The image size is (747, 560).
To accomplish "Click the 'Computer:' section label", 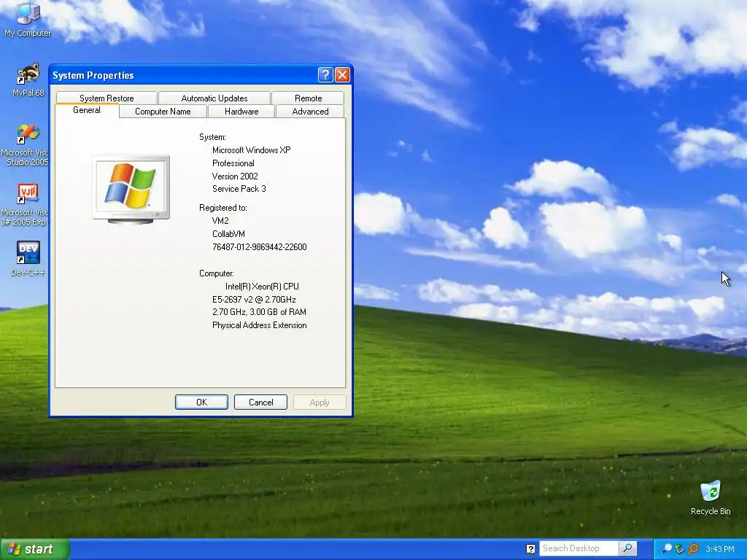I will click(x=217, y=273).
